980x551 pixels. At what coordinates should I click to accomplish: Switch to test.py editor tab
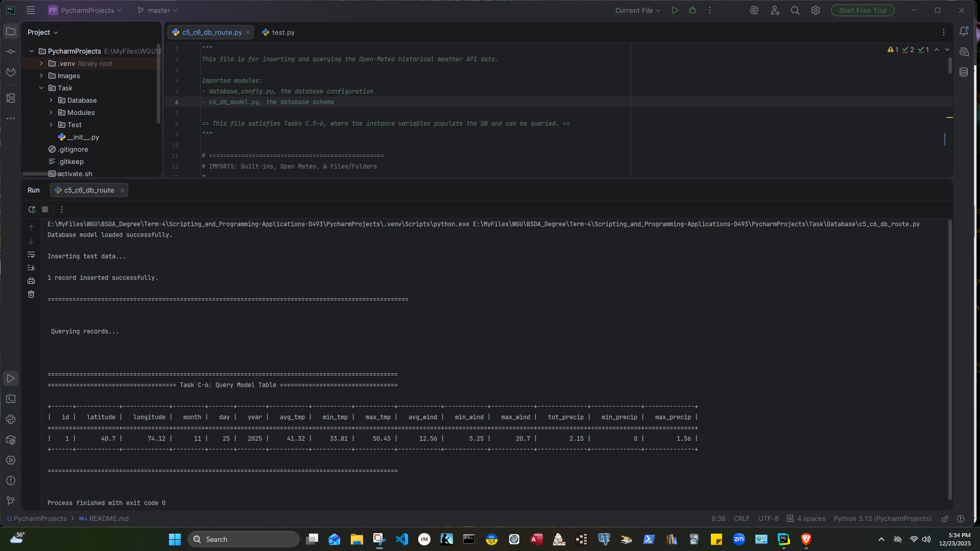(x=278, y=32)
